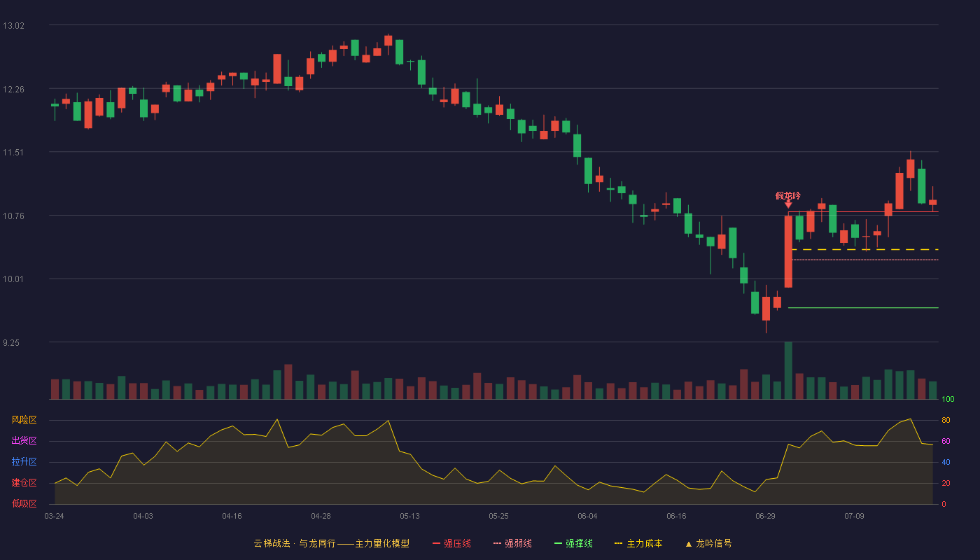Click the 05-25 date label

[498, 516]
